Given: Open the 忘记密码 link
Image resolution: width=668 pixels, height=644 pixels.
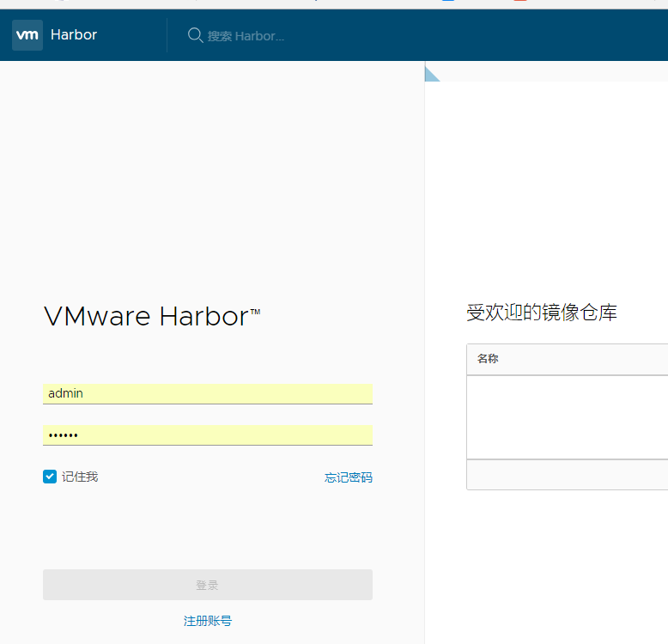Looking at the screenshot, I should click(x=348, y=477).
